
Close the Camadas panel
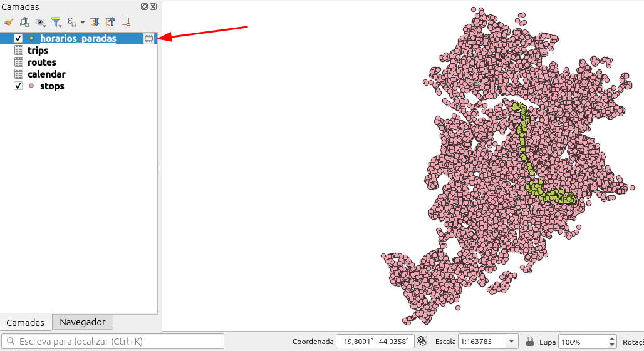click(153, 6)
